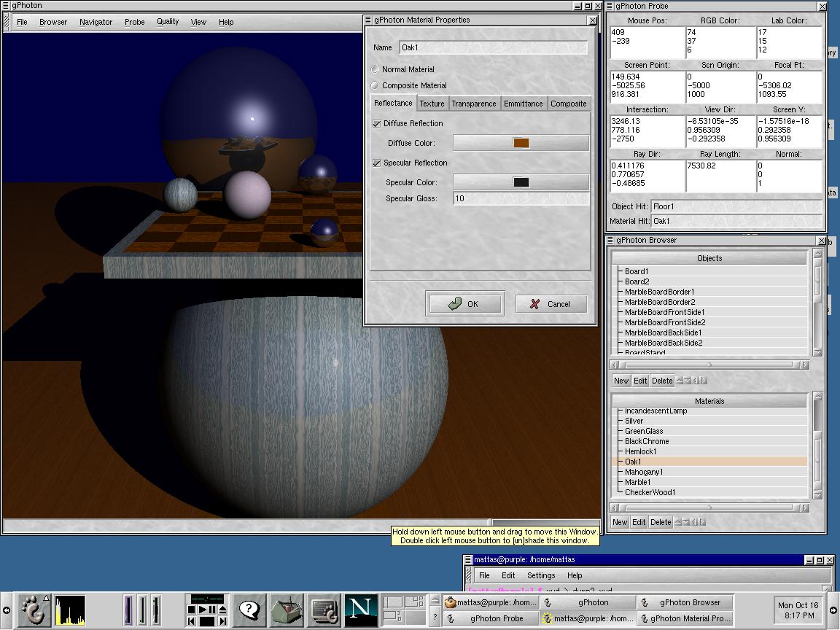Open the terminal launcher icon in panel
This screenshot has width=840, height=630.
click(323, 610)
